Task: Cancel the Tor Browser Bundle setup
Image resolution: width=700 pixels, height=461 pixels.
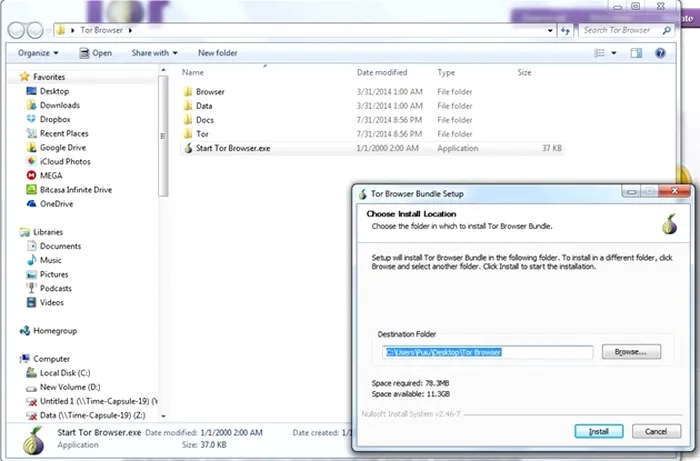Action: click(656, 432)
